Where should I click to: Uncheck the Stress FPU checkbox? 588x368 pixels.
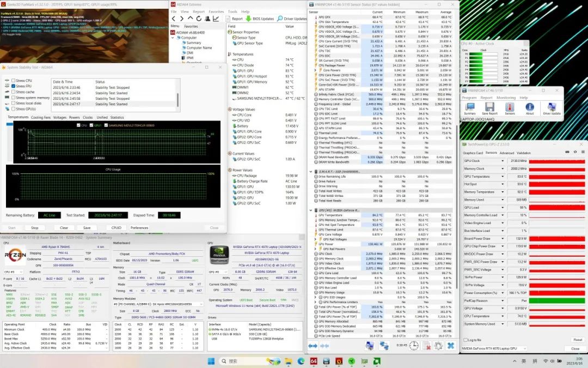(x=13, y=86)
